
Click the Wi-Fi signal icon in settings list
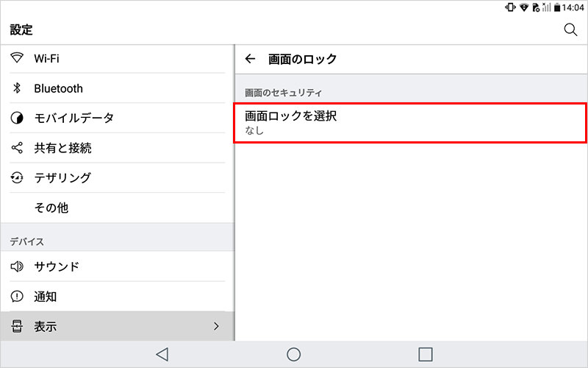[x=17, y=58]
